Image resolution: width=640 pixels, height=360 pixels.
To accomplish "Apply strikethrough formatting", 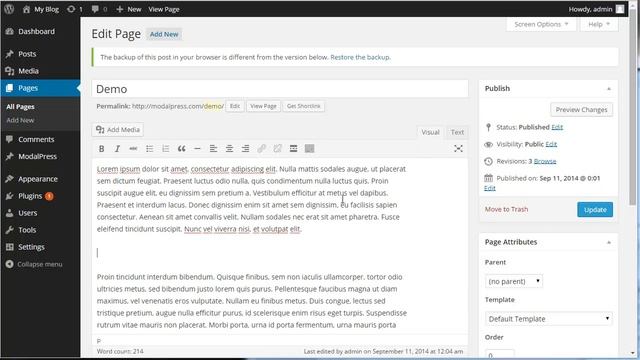I will click(x=133, y=149).
